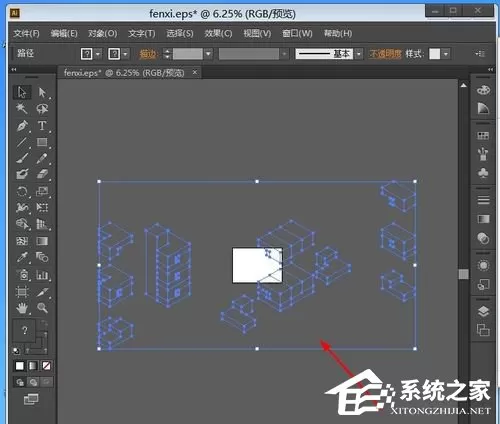Close the fenxi.eps document tab
500x424 pixels.
pos(195,72)
